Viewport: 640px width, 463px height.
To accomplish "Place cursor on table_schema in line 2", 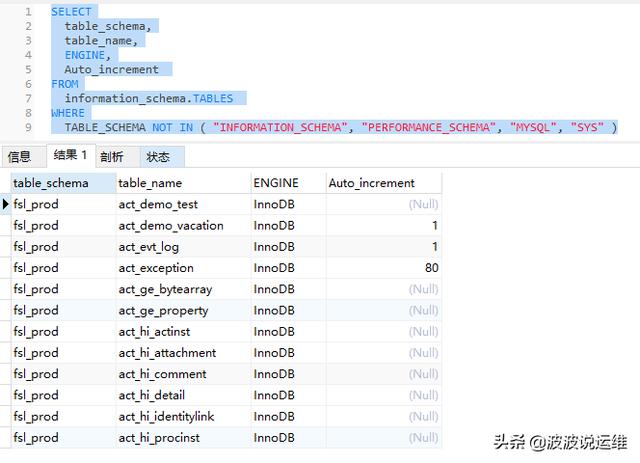I will [105, 26].
